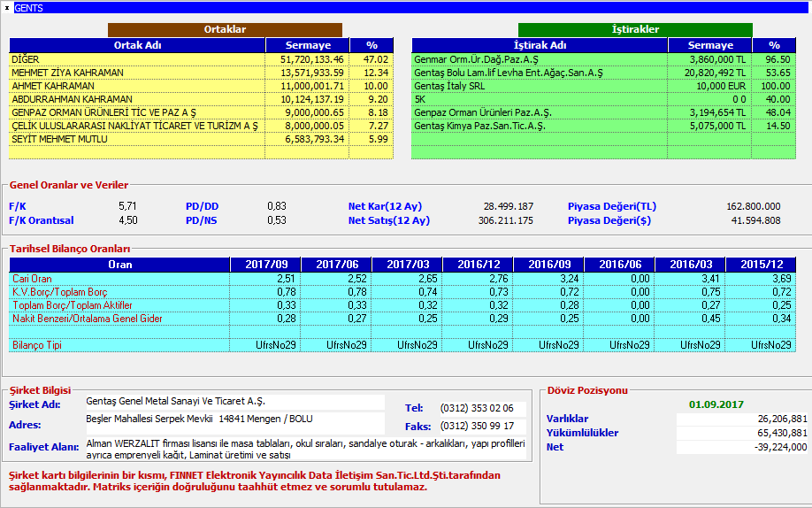Click AHMET KAHRAMAN shareholder name
The height and width of the screenshot is (508, 812).
[x=53, y=86]
